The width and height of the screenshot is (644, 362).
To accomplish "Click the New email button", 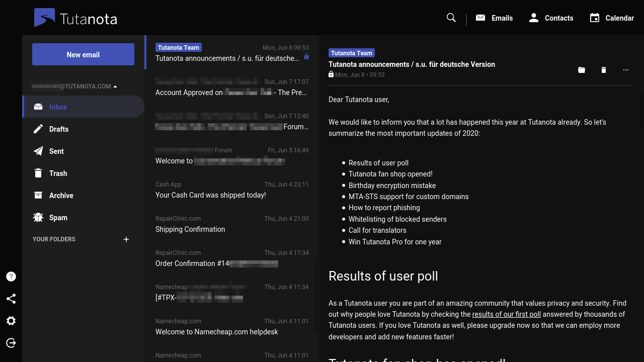I will coord(83,54).
